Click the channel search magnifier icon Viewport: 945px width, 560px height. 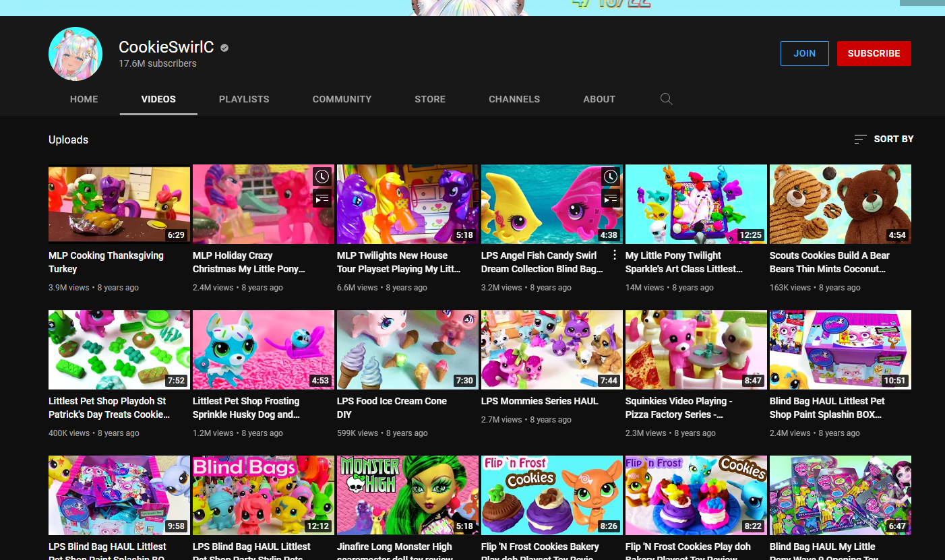point(666,99)
